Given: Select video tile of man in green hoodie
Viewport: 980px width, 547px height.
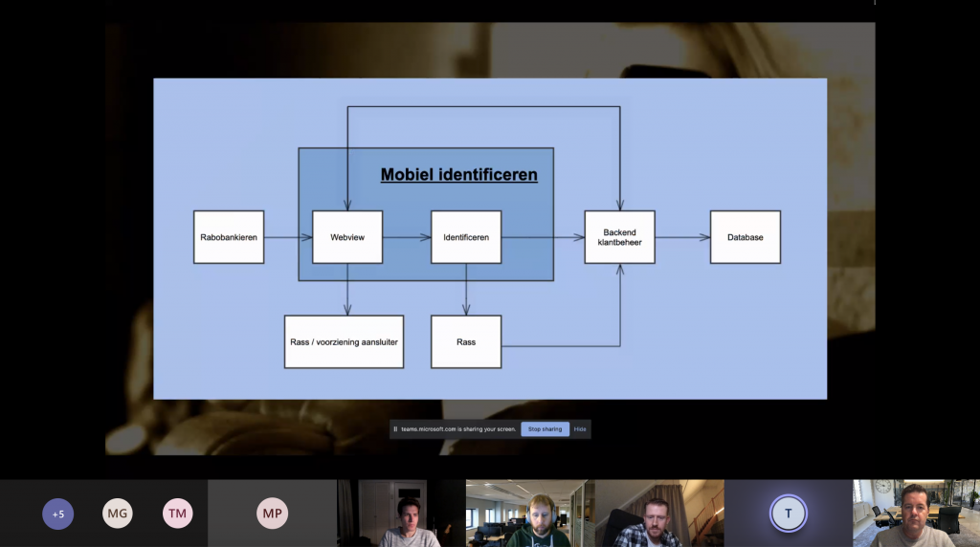Looking at the screenshot, I should [530, 514].
